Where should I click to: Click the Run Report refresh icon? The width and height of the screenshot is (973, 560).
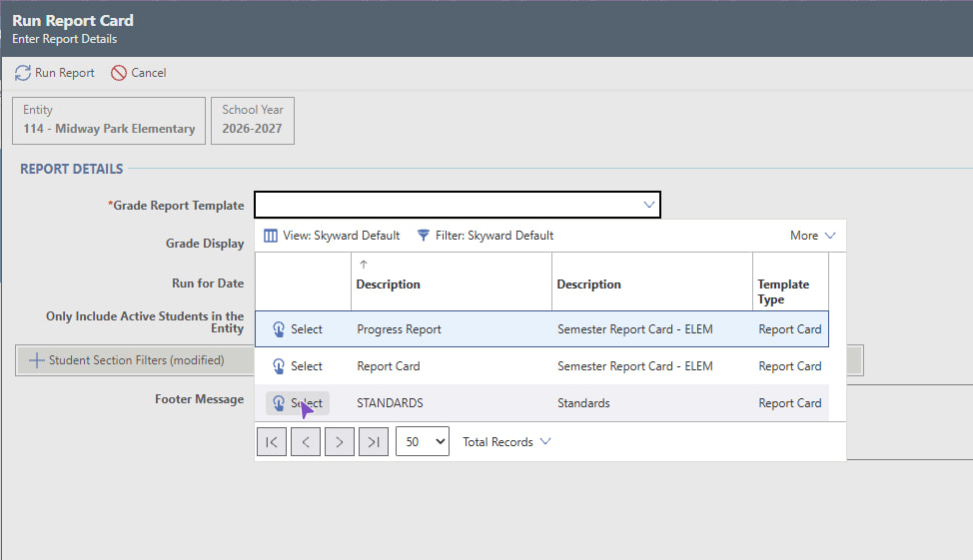[x=23, y=73]
